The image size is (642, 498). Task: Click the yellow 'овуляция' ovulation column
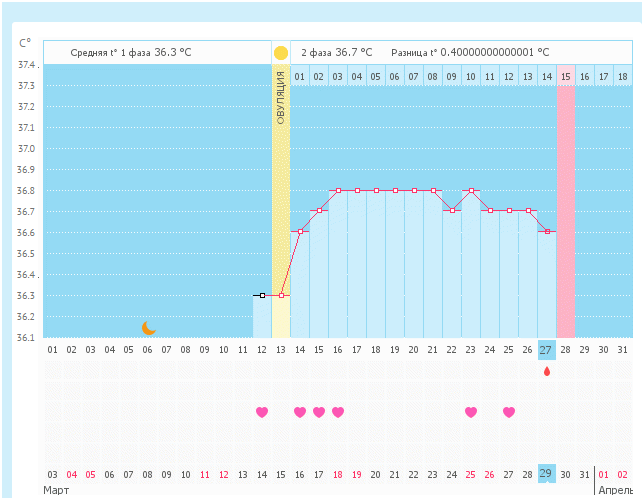281,200
